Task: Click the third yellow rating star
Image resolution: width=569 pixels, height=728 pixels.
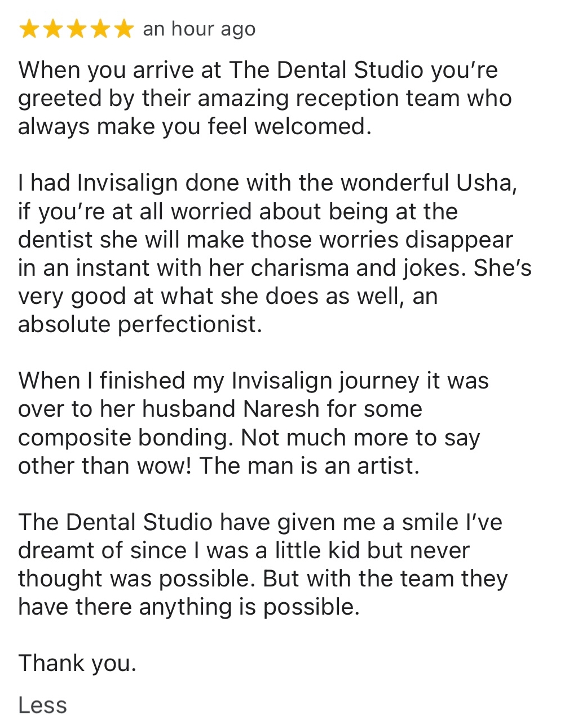Action: click(76, 29)
